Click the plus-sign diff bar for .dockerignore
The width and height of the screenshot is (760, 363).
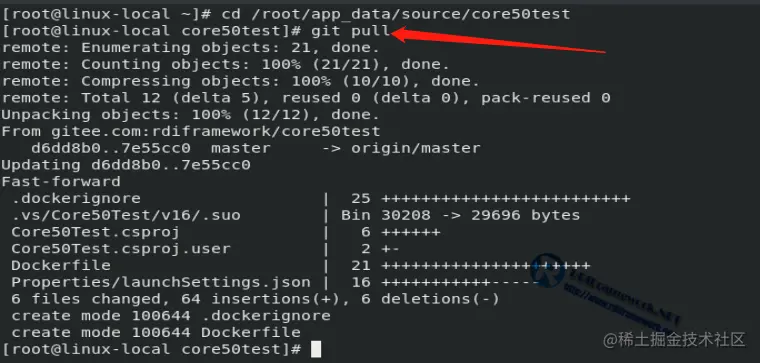506,199
